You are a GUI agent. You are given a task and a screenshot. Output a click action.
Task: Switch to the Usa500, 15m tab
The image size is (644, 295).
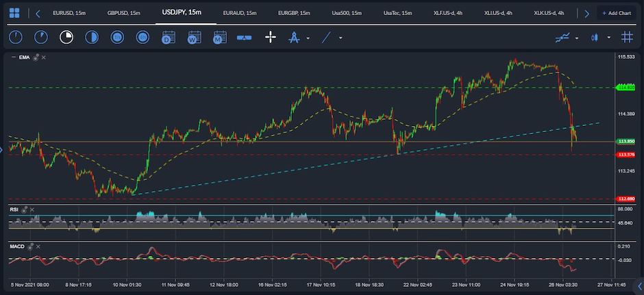(347, 13)
